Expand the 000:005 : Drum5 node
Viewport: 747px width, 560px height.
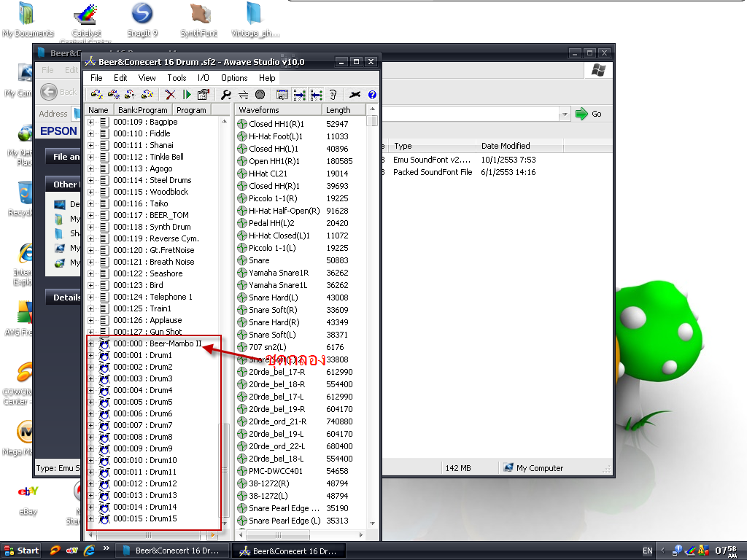tap(90, 402)
